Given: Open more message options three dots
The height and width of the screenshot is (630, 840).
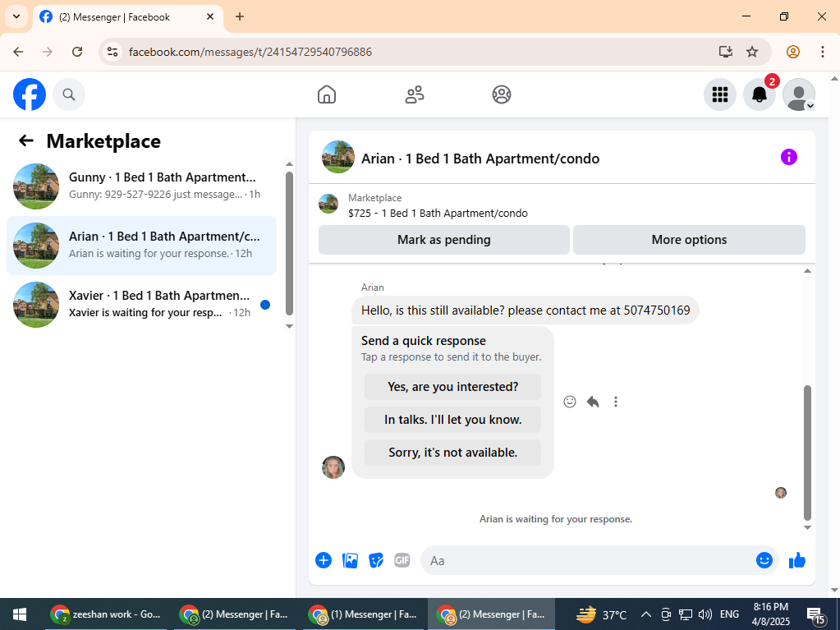Looking at the screenshot, I should [x=616, y=402].
